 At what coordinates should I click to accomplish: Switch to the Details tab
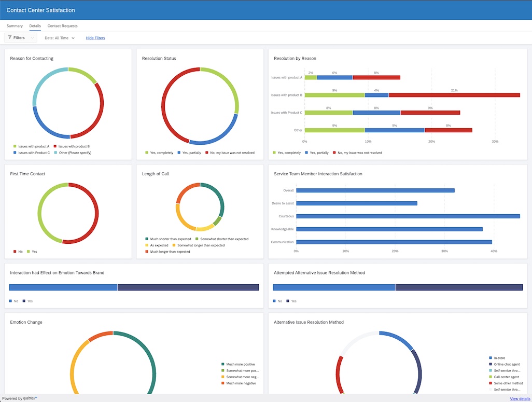pos(35,26)
